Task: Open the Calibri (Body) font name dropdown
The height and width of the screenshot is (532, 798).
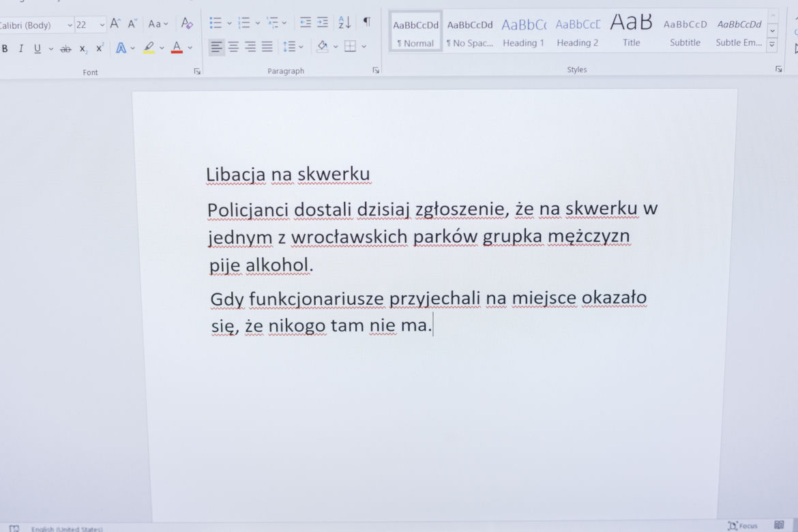Action: coord(70,25)
